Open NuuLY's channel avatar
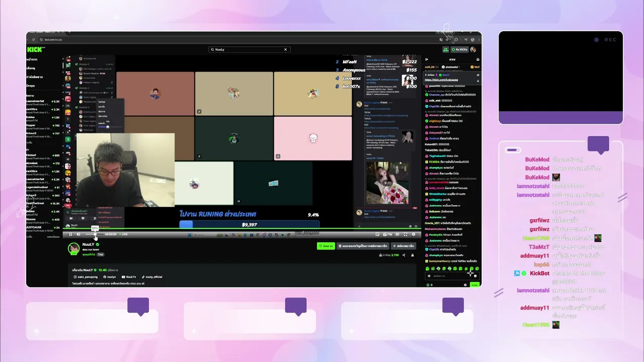Viewport: 644px width, 362px height. coord(74,248)
